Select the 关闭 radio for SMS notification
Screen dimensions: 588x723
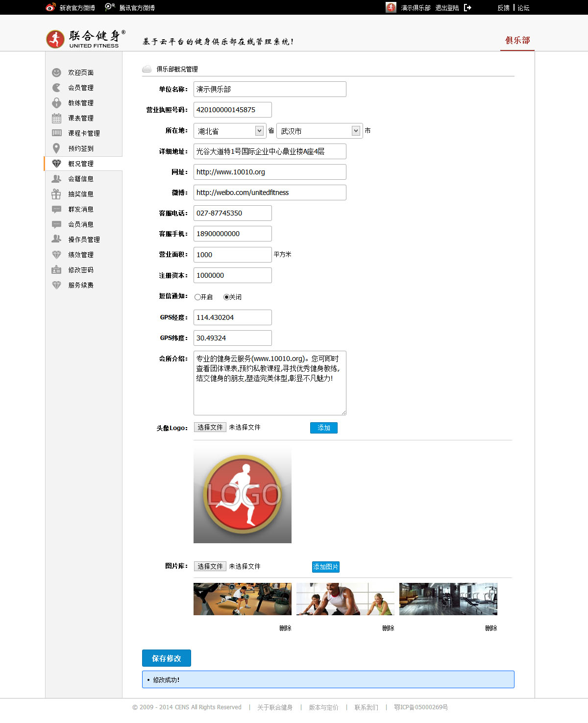[x=226, y=297]
